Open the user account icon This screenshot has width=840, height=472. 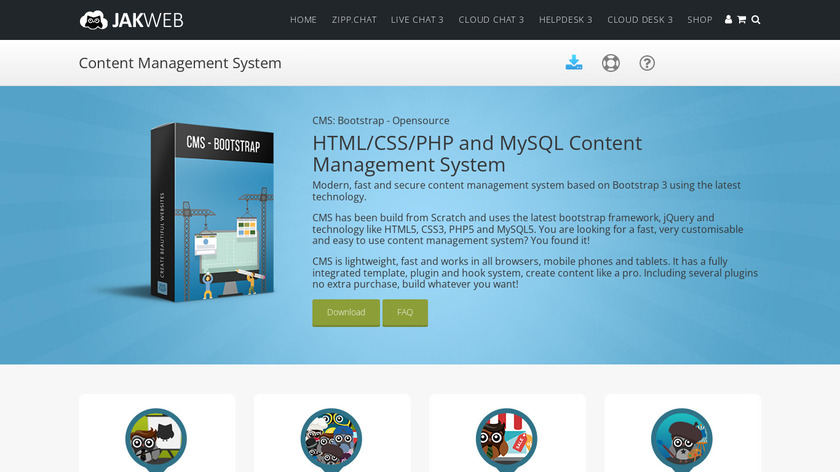[x=728, y=20]
